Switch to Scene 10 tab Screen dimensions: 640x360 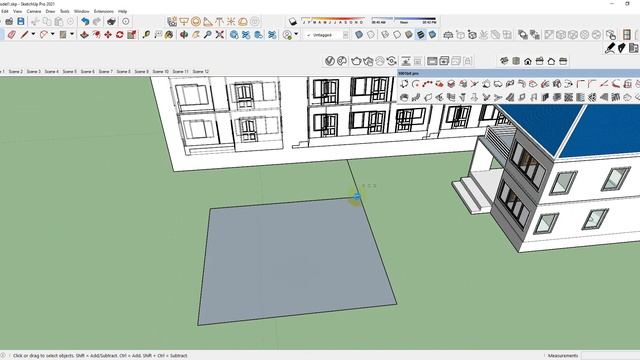[160, 71]
